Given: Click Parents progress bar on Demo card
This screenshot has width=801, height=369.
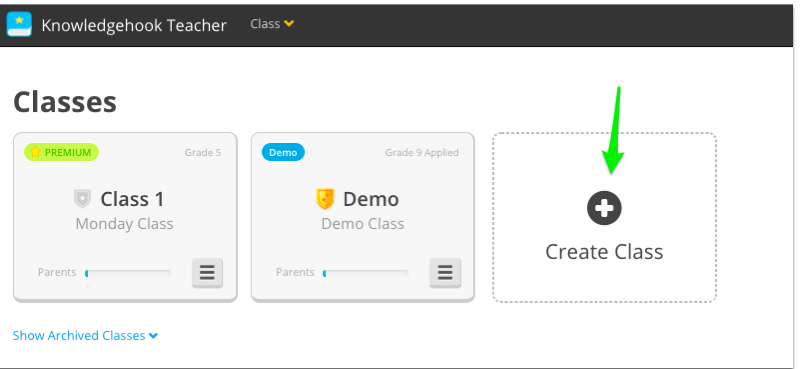Looking at the screenshot, I should coord(365,273).
